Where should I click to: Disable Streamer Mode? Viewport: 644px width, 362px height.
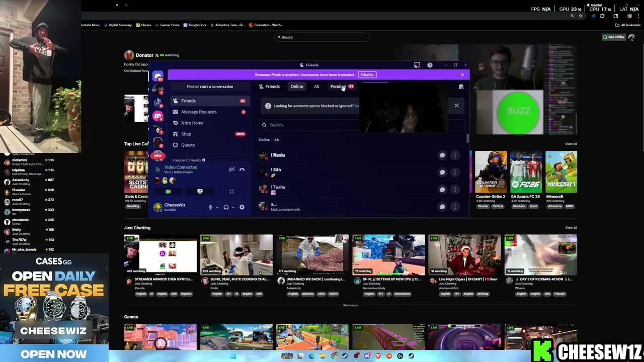pos(367,75)
